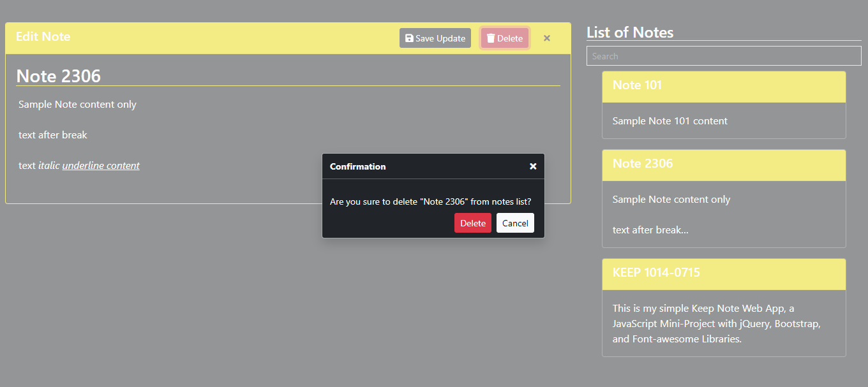Click the Search notes input field
Image resolution: width=868 pixels, height=387 pixels.
(724, 56)
